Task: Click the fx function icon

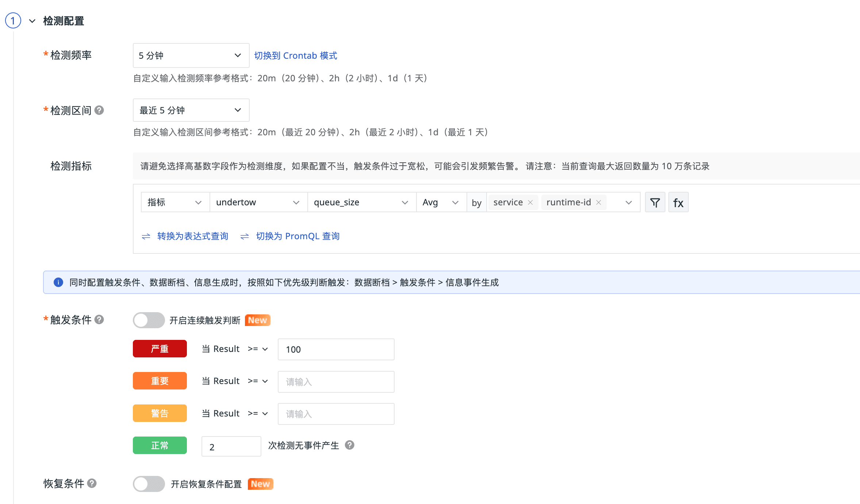Action: pos(678,202)
